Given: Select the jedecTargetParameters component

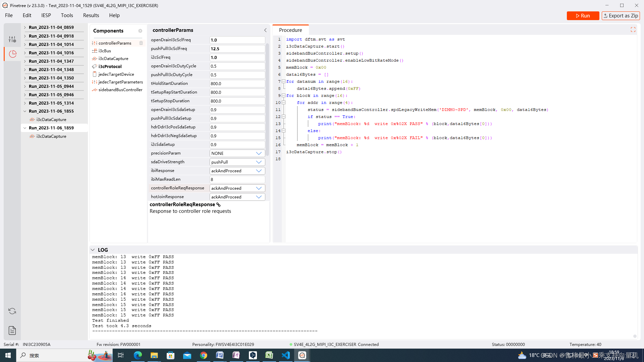Looking at the screenshot, I should point(120,82).
